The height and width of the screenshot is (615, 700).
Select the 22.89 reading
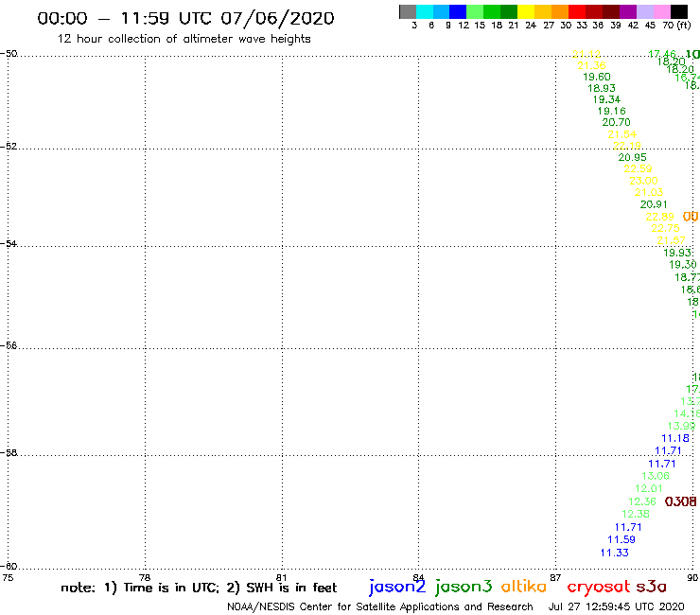[659, 217]
